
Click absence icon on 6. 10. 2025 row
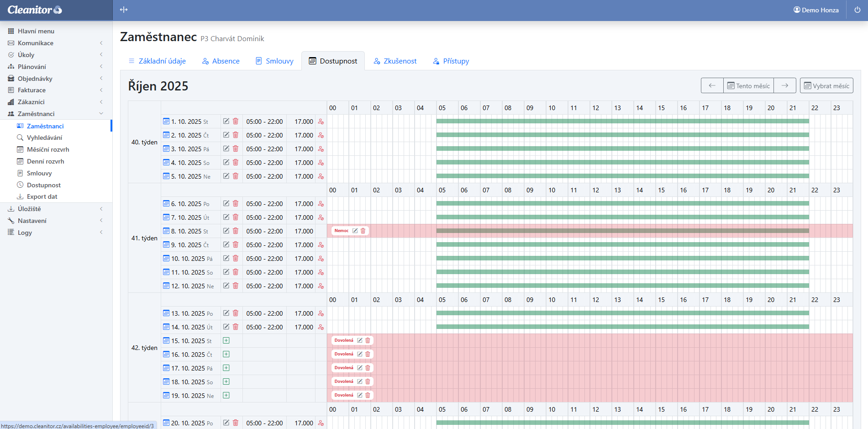click(321, 204)
